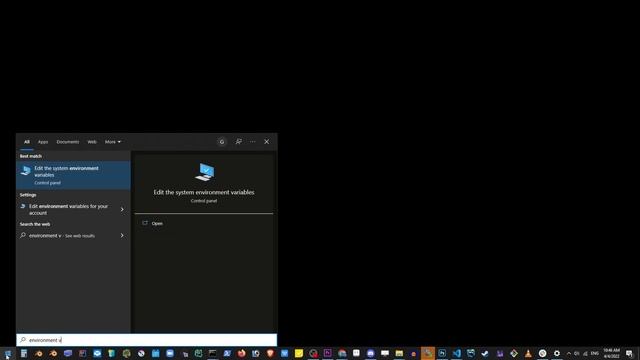The width and height of the screenshot is (640, 360).
Task: Open Adobe Photoshop taskbar icon
Action: pyautogui.click(x=442, y=353)
